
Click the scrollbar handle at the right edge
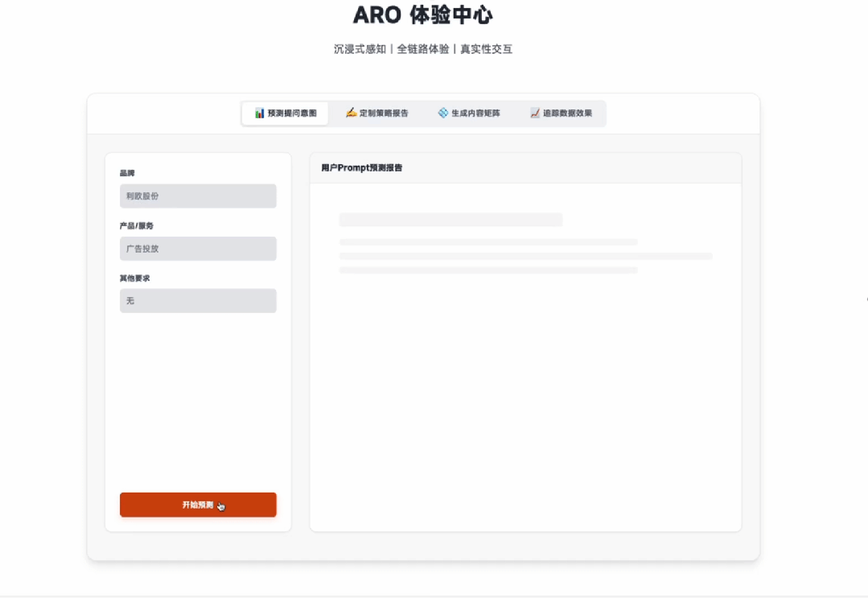click(x=866, y=299)
